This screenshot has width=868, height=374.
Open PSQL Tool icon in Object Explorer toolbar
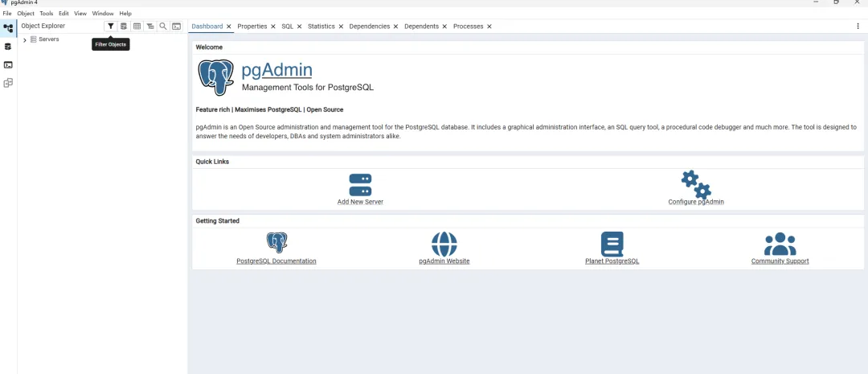[177, 26]
